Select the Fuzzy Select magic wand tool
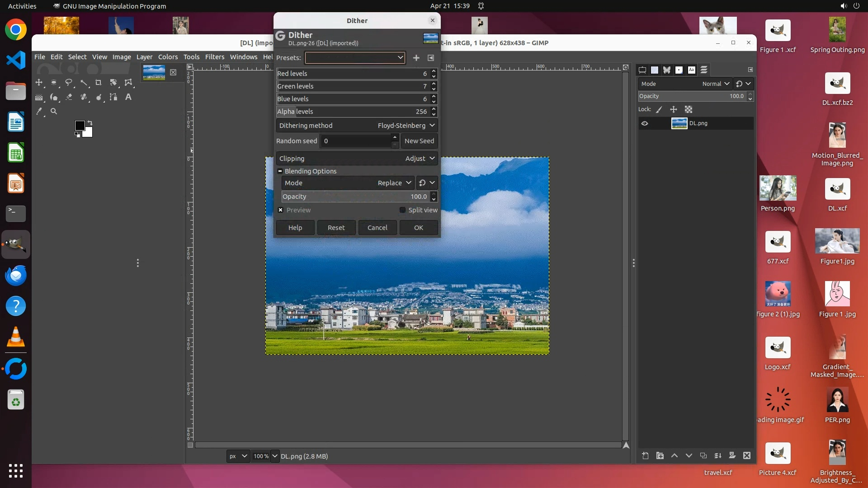Image resolution: width=868 pixels, height=488 pixels. click(84, 83)
